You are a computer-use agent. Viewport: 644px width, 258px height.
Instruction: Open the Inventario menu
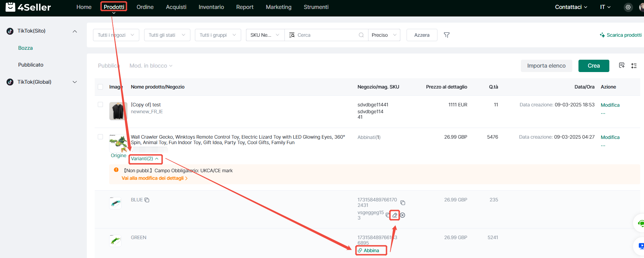tap(211, 7)
